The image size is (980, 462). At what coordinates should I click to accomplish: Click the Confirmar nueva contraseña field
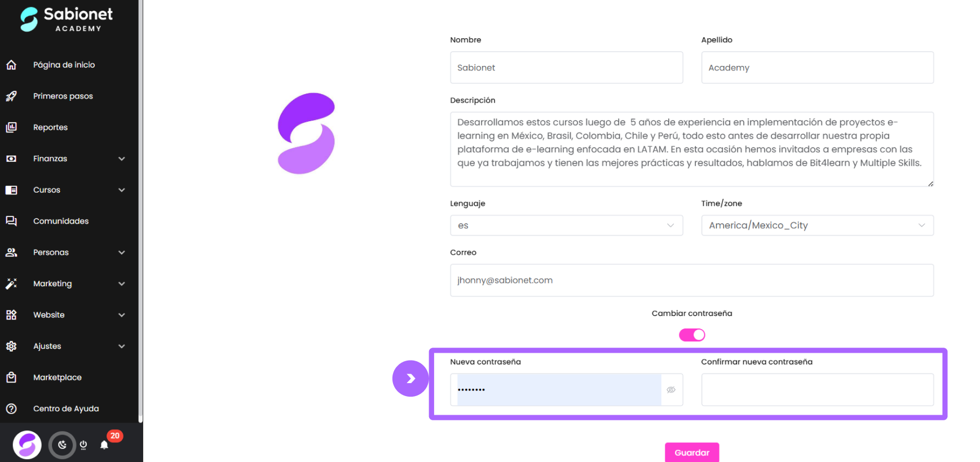click(x=817, y=390)
